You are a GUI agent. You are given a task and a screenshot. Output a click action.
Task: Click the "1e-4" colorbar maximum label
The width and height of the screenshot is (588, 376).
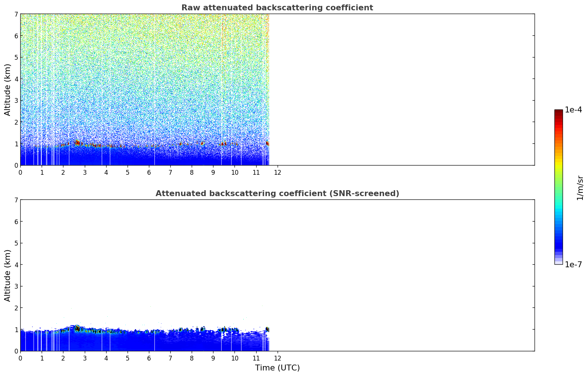(574, 110)
